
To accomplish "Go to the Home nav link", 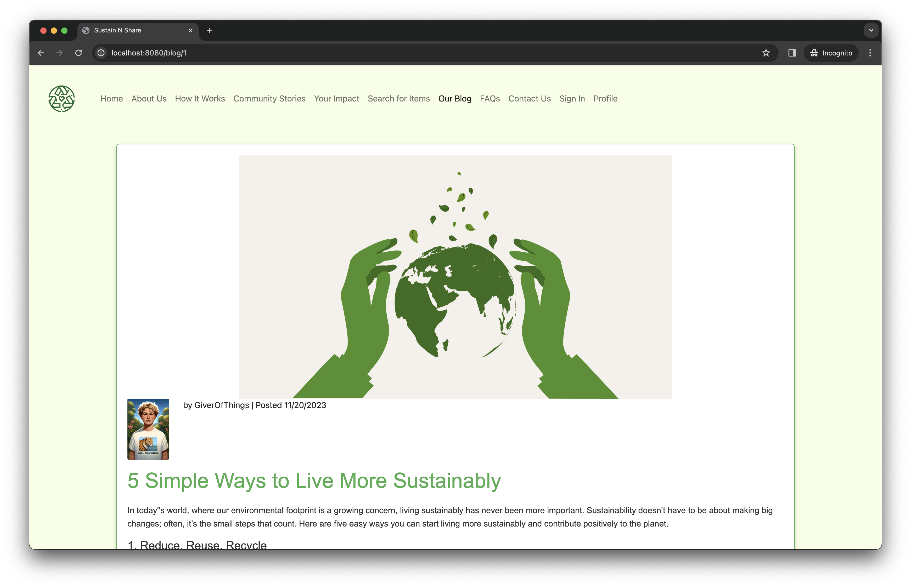I will click(111, 99).
